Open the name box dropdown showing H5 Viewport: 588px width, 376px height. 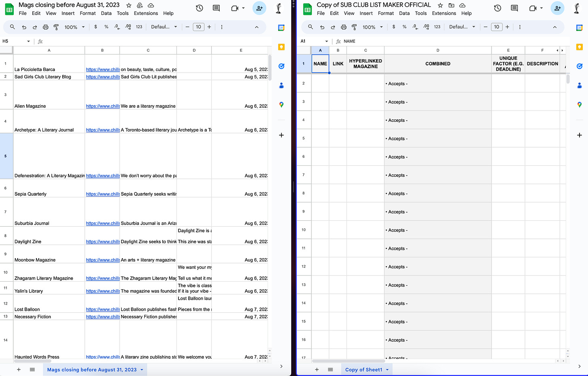28,41
